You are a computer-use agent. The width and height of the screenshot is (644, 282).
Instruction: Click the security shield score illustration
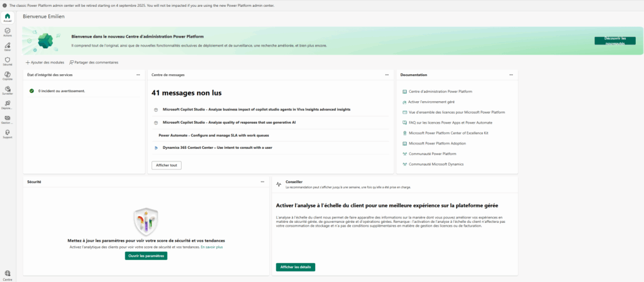[x=146, y=222]
